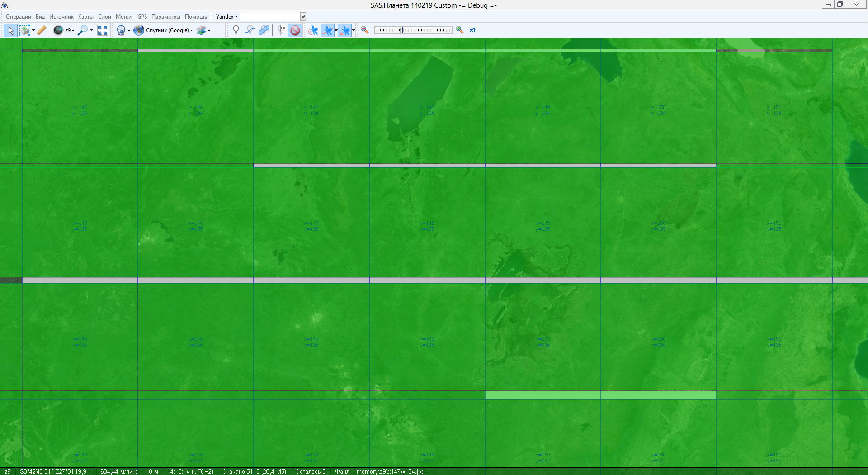The image size is (868, 475).
Task: Open the Метки menu
Action: (x=123, y=17)
